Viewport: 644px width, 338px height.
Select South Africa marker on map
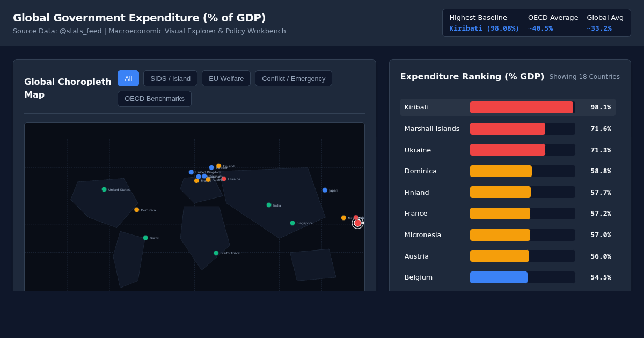[216, 253]
